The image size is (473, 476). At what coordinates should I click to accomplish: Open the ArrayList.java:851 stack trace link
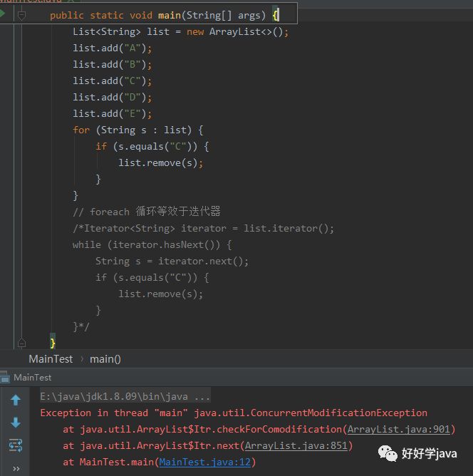(296, 445)
